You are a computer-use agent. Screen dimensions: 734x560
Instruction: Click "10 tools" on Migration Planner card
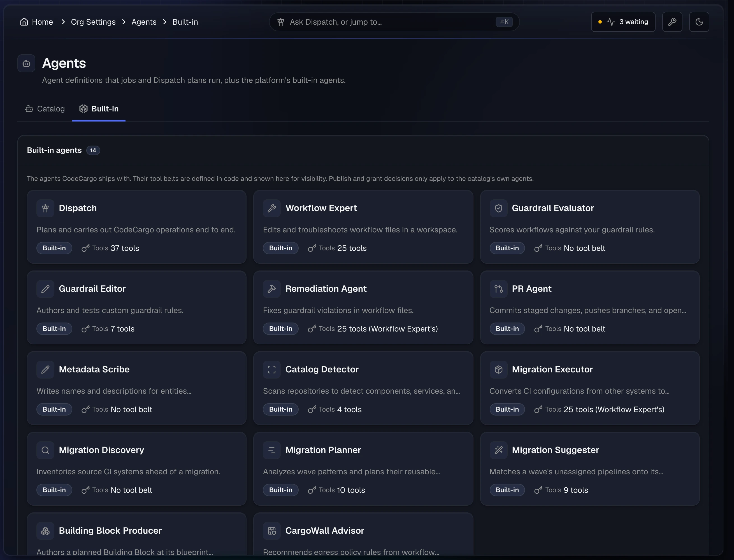pos(351,490)
